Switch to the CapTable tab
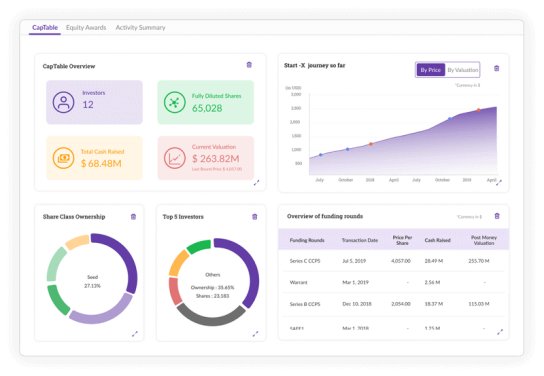This screenshot has height=376, width=544. point(45,27)
